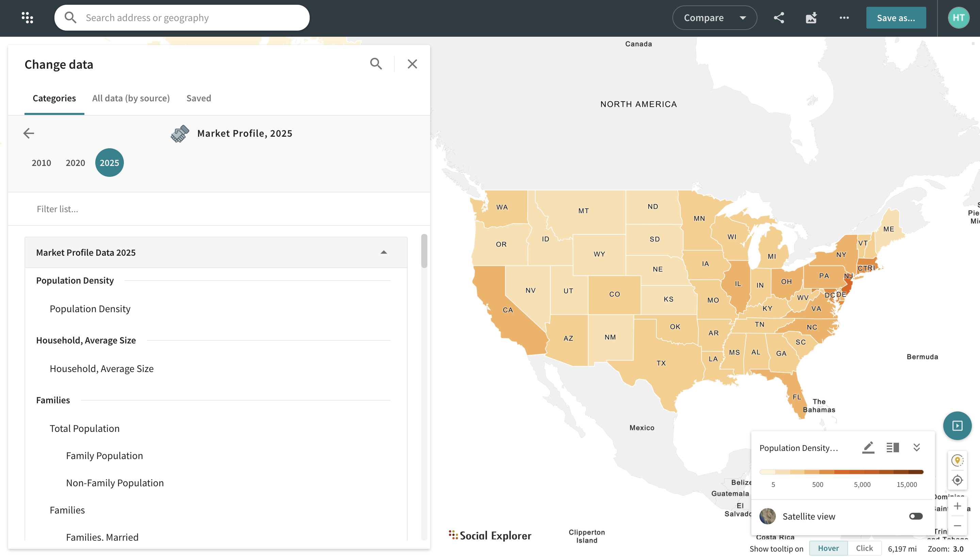Edit the Population Density legend with pencil icon
The width and height of the screenshot is (980, 557).
pyautogui.click(x=868, y=447)
